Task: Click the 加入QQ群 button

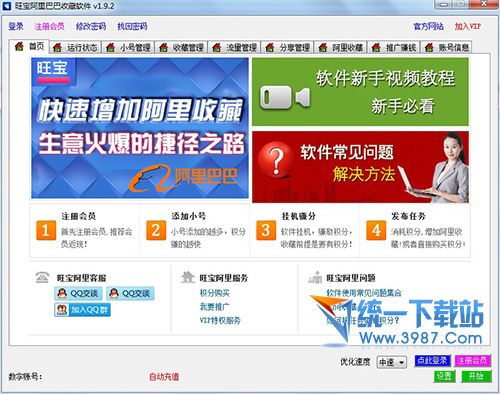Action: click(82, 310)
